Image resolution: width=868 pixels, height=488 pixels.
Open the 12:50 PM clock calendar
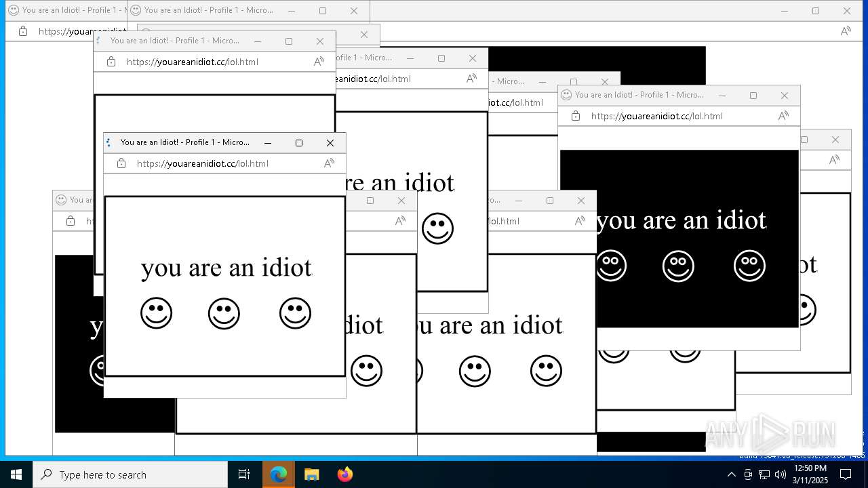(810, 474)
